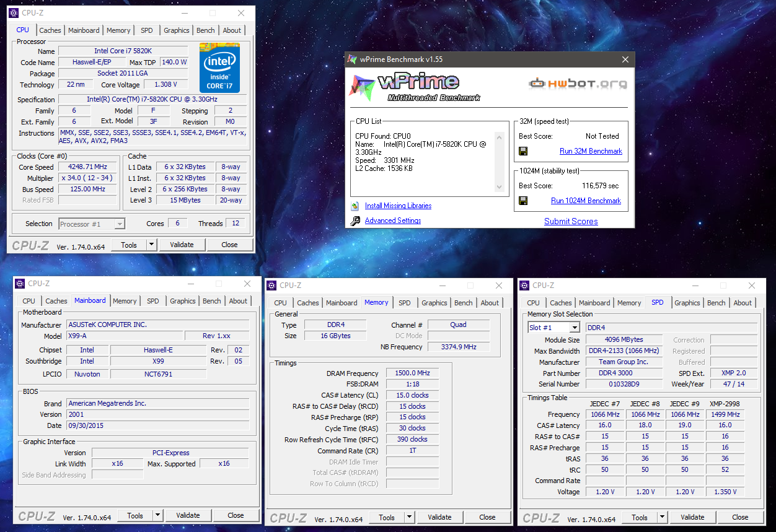Switch to Bench tab in top-left CPU-Z window
This screenshot has height=532, width=776.
206,30
